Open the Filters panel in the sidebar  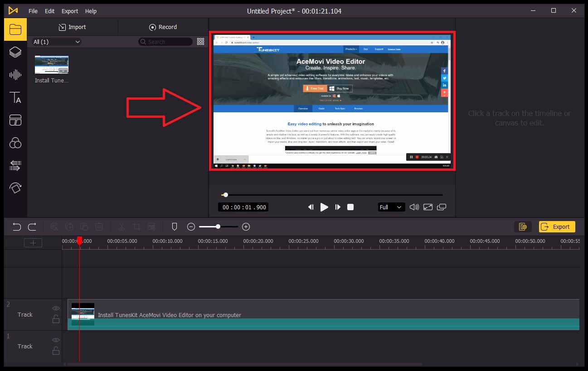pos(15,143)
